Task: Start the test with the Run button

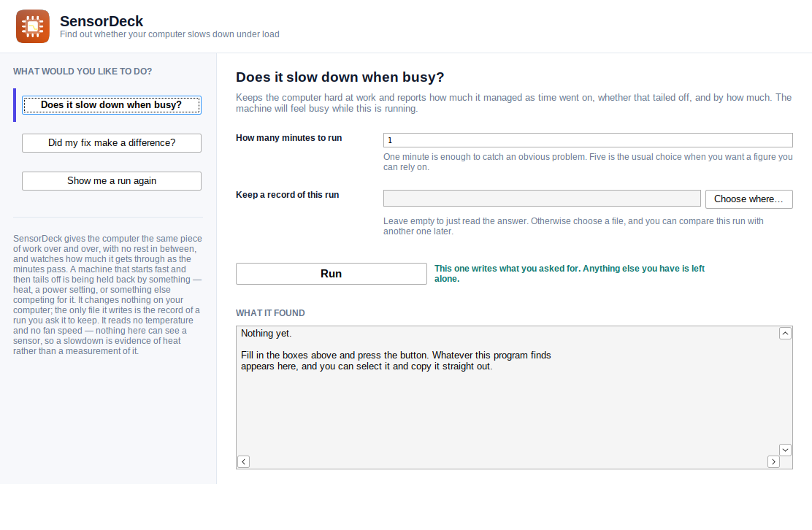Action: pyautogui.click(x=332, y=274)
